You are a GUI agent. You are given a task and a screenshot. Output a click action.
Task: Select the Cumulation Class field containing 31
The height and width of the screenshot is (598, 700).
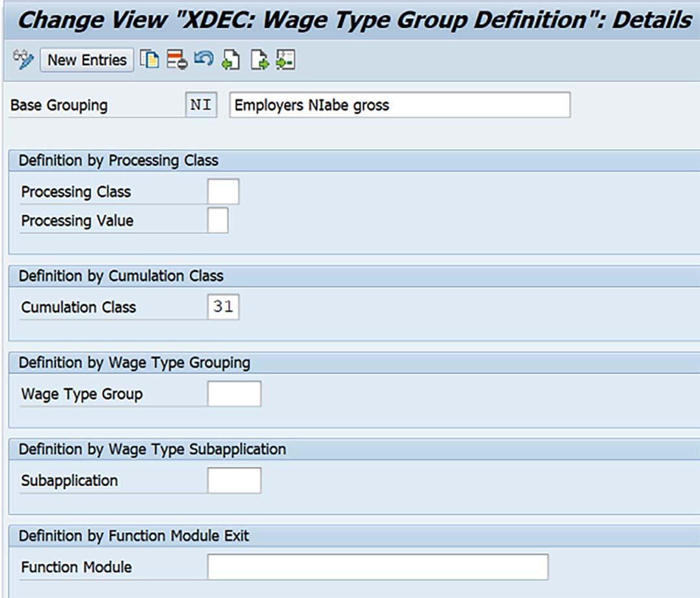point(223,307)
